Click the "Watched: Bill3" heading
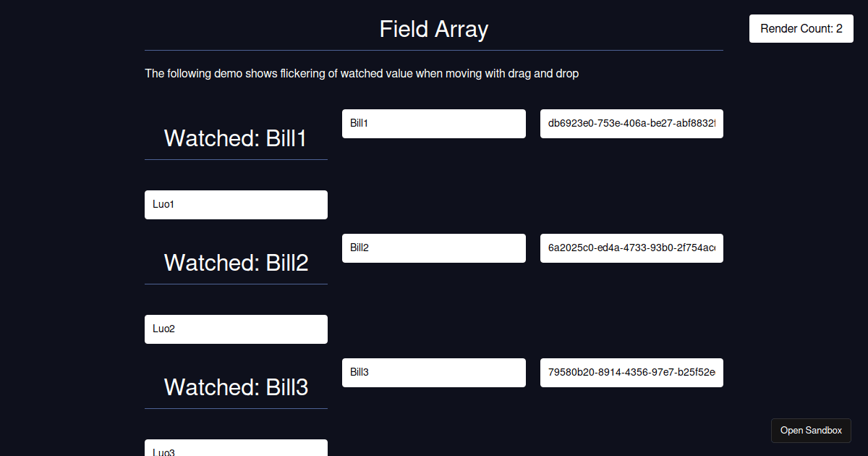 point(236,387)
